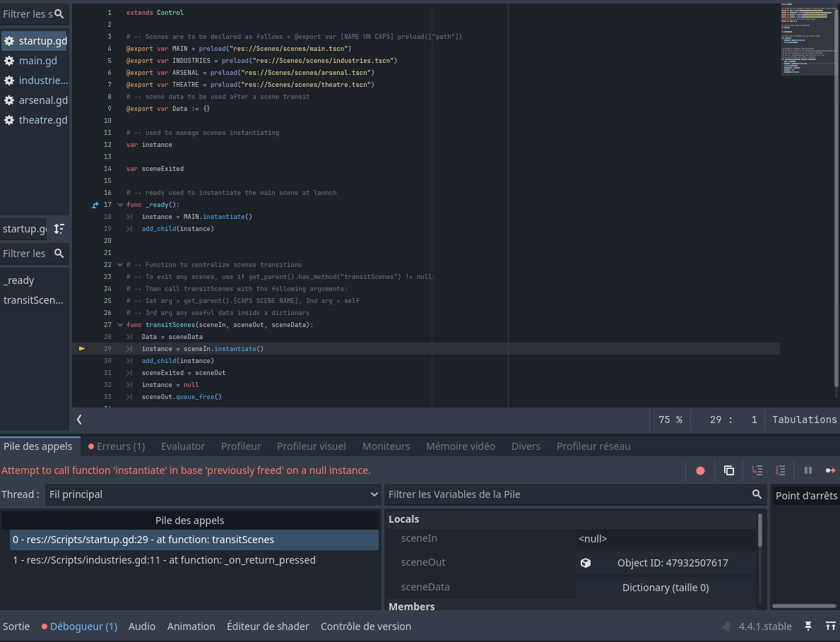
Task: Select the Step Over debugger icon
Action: [x=780, y=470]
